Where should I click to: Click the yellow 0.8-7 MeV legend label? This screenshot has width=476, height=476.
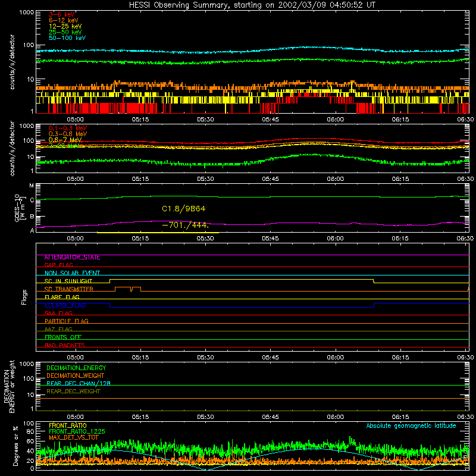pyautogui.click(x=65, y=140)
